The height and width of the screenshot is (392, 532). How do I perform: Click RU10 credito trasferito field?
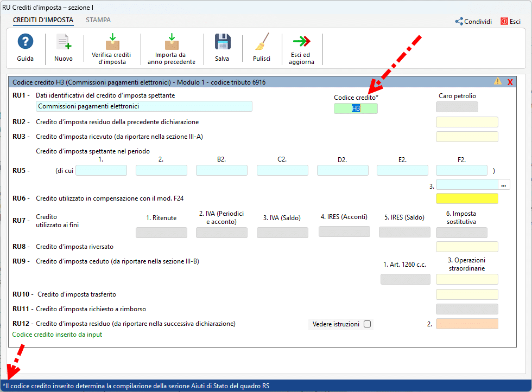[x=467, y=294]
